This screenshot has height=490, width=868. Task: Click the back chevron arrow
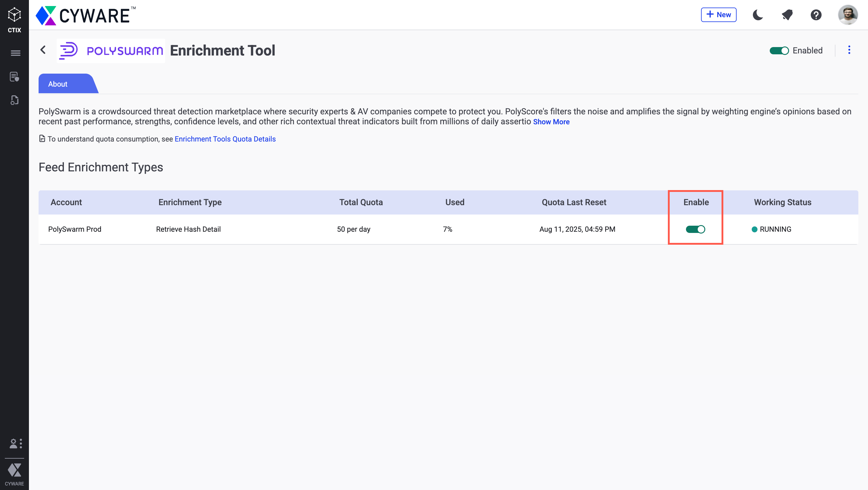(x=43, y=50)
